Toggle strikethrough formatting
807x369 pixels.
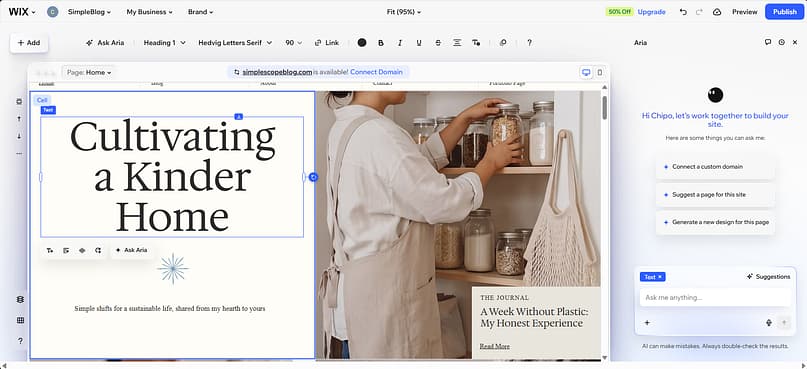438,43
